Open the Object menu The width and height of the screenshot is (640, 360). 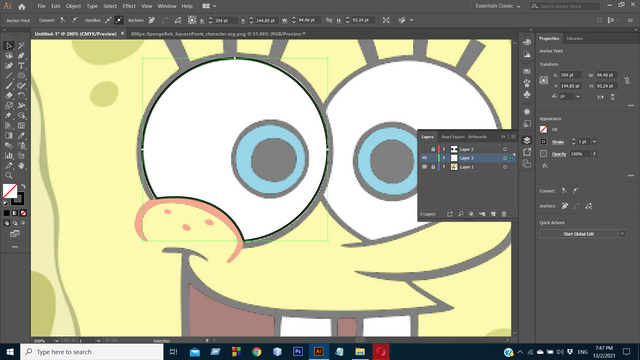pyautogui.click(x=73, y=6)
